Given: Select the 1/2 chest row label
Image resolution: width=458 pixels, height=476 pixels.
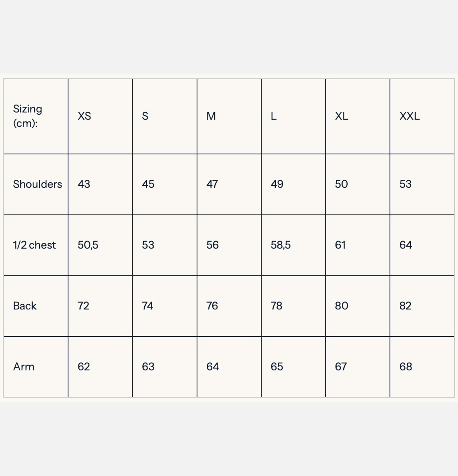Looking at the screenshot, I should click(34, 245).
